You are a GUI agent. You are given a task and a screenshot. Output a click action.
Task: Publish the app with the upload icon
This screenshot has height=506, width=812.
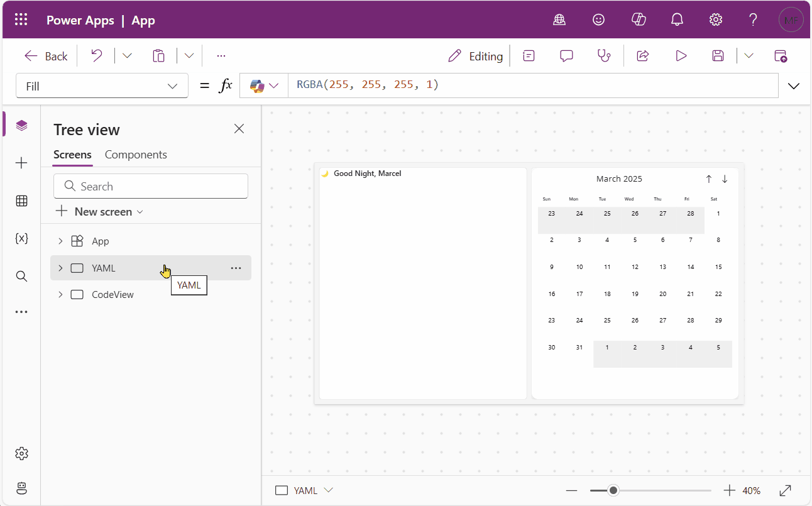pyautogui.click(x=780, y=55)
